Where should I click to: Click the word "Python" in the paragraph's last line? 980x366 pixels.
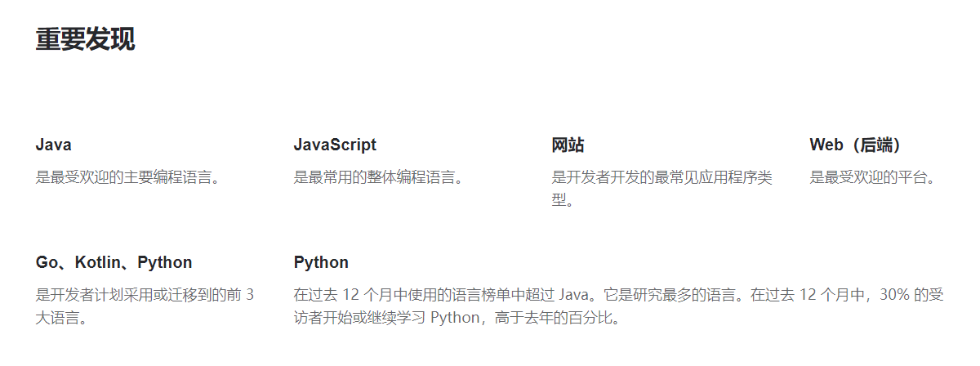[455, 317]
